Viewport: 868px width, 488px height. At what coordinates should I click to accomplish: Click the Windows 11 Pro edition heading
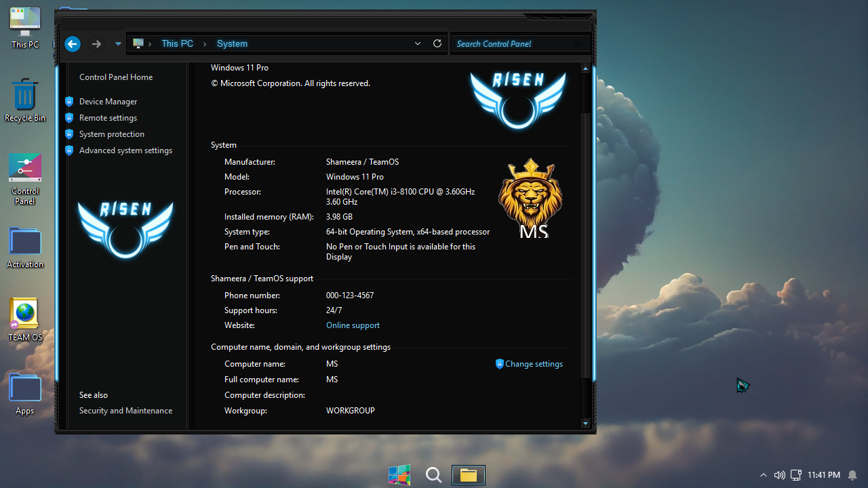point(239,68)
